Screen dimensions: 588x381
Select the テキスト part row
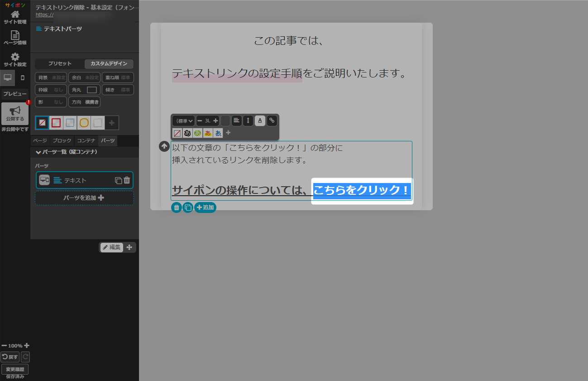(85, 180)
